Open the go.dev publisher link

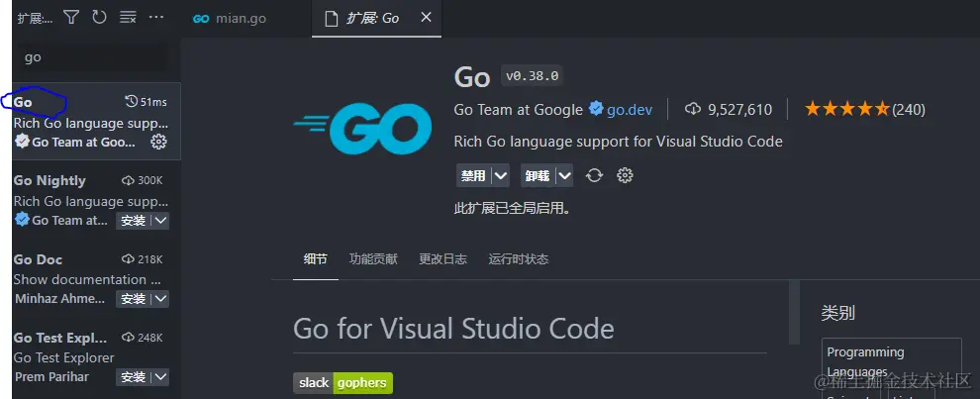click(630, 110)
